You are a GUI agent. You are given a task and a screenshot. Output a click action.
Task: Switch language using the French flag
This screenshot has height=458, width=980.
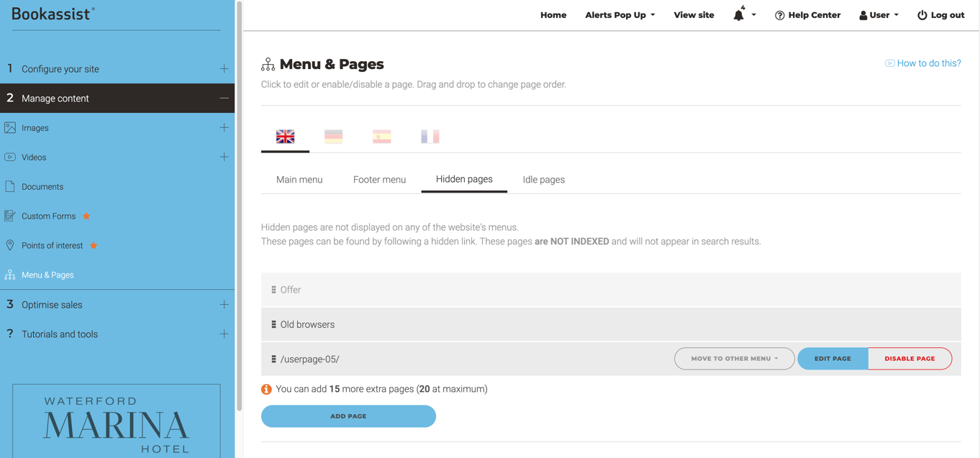(x=430, y=136)
